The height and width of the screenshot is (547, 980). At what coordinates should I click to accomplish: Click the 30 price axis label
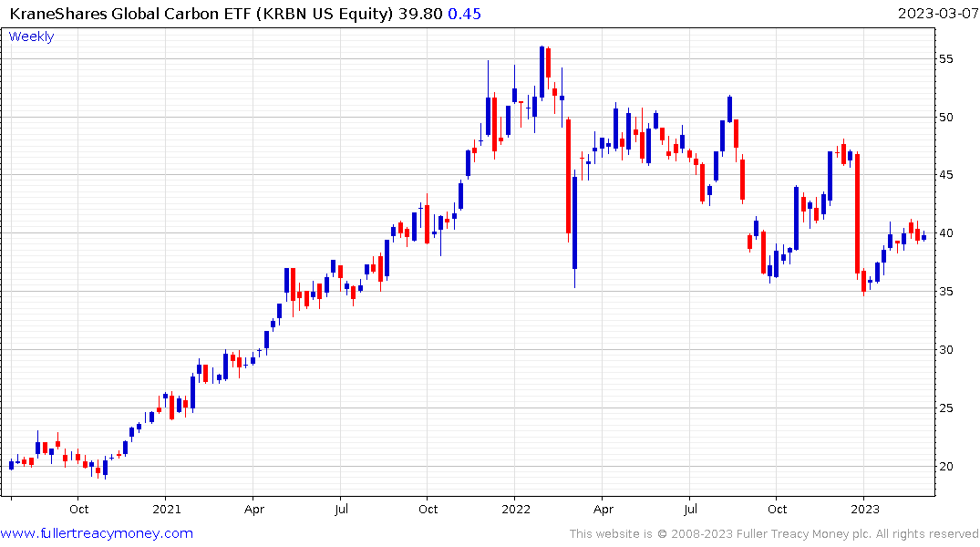point(945,349)
